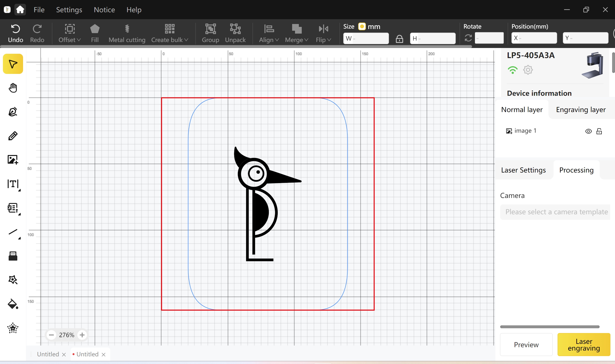This screenshot has height=364, width=615.
Task: Open device settings gear icon
Action: pos(528,70)
